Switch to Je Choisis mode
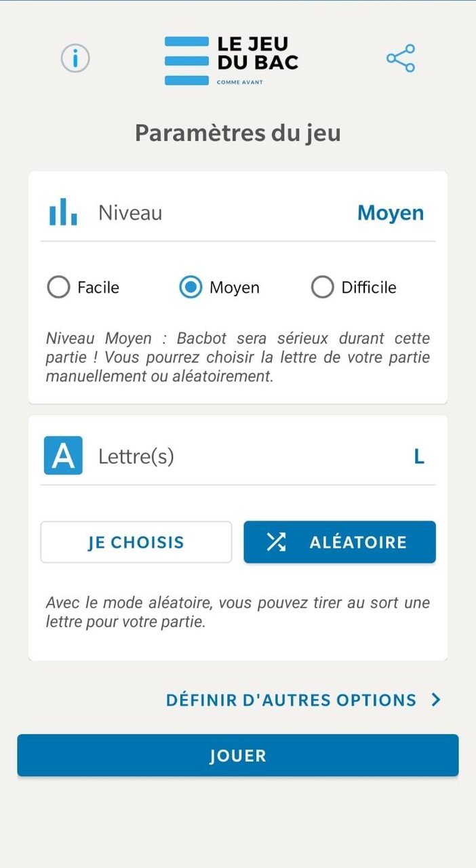The height and width of the screenshot is (868, 476). pos(136,542)
